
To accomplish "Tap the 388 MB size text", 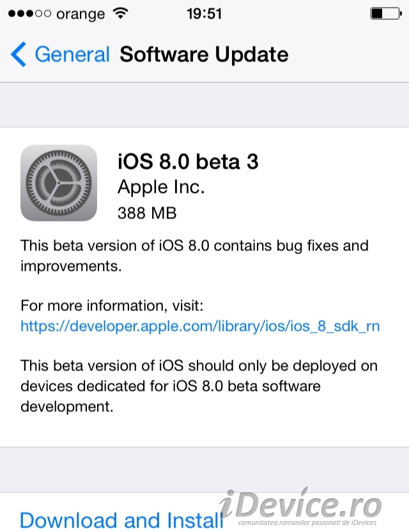I will 147,213.
